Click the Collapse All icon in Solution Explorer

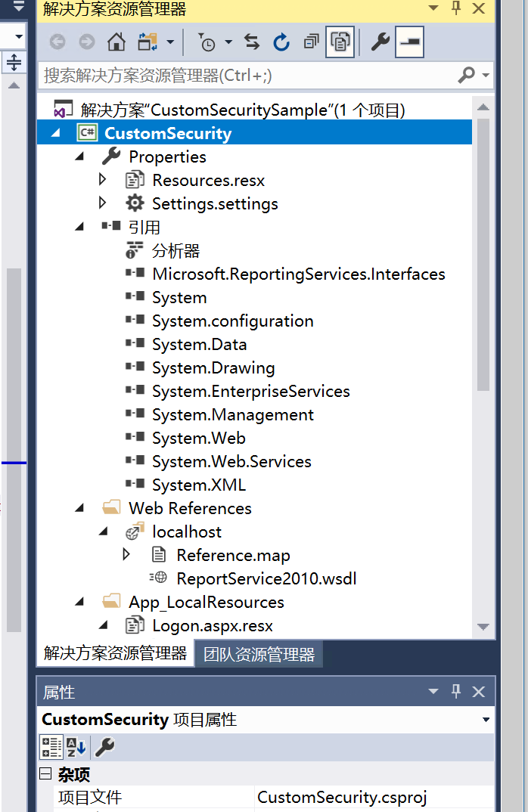[311, 42]
